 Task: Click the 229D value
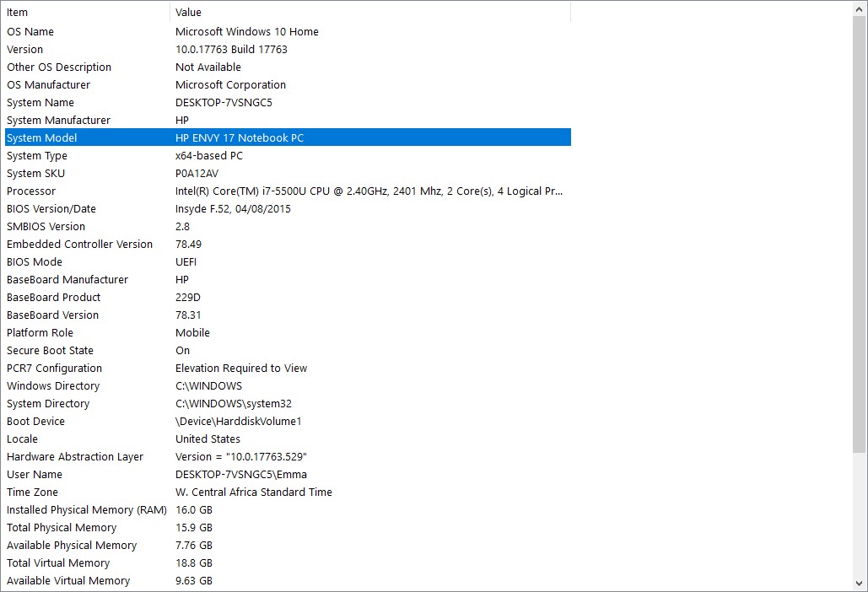coord(188,297)
